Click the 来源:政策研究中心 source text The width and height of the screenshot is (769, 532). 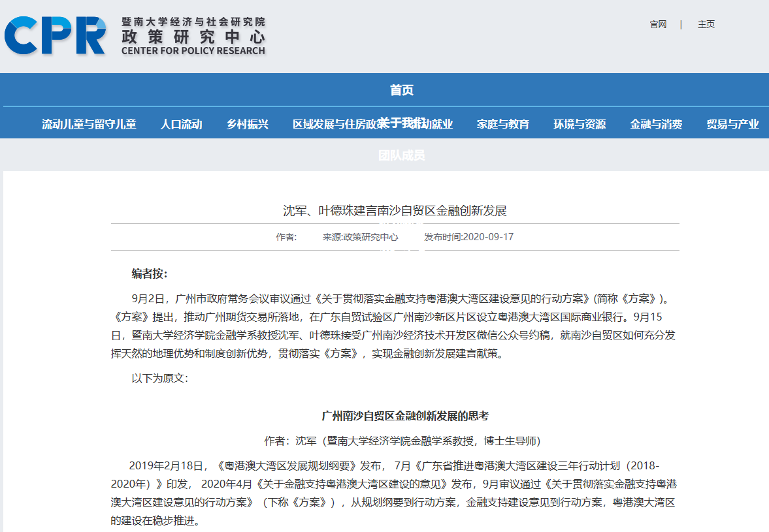pos(360,237)
